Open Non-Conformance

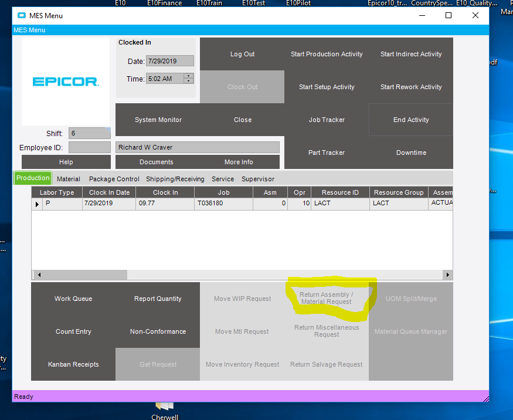point(158,331)
